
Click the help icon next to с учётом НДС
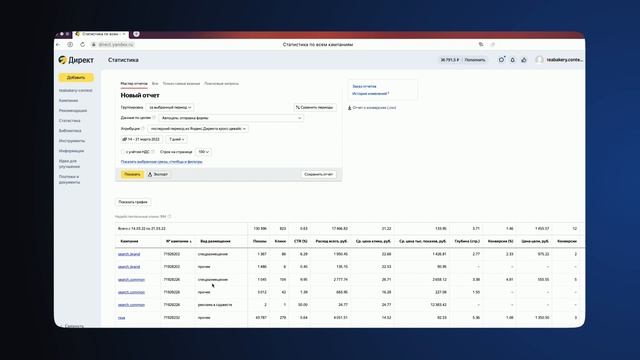pos(153,152)
